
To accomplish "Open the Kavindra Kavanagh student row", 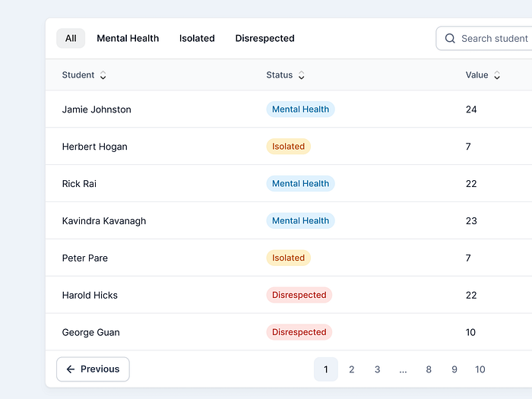I will pos(104,221).
